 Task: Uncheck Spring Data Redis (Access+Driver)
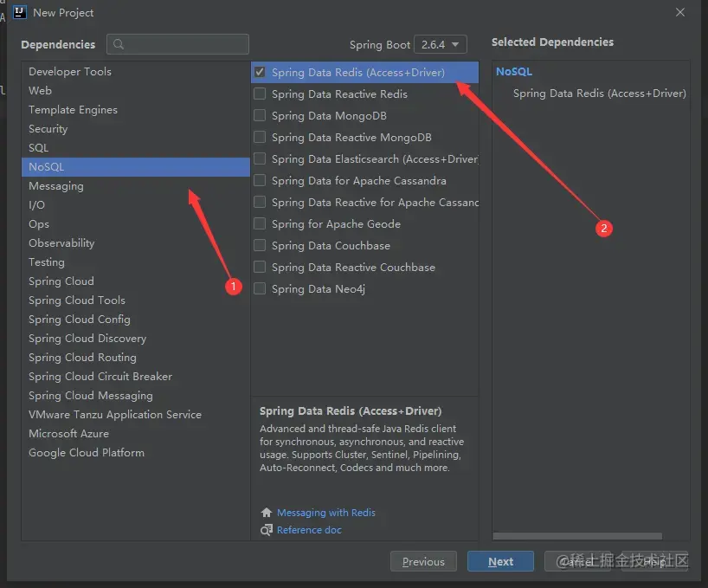click(x=260, y=72)
